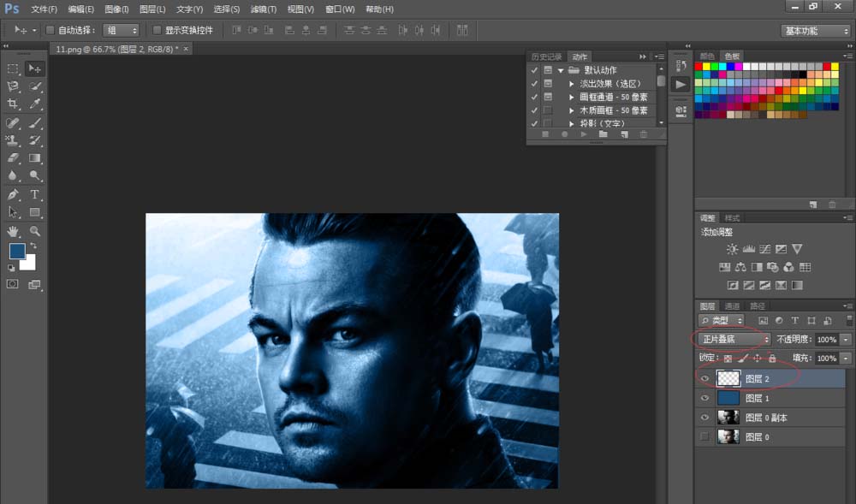Select the Rectangular Marquee tool
Image resolution: width=856 pixels, height=504 pixels.
point(13,68)
